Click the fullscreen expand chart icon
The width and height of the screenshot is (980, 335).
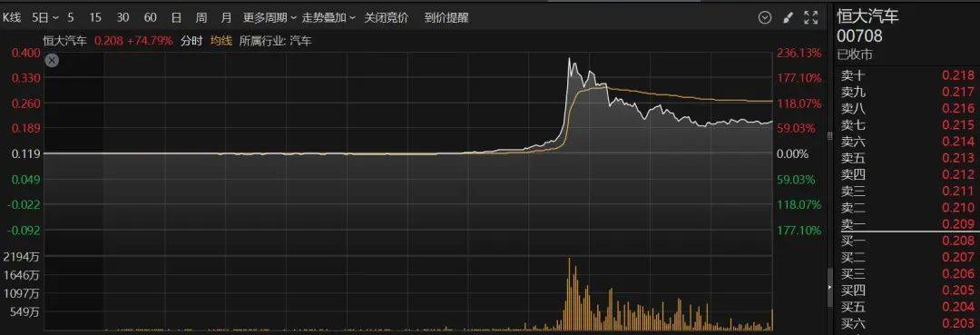coord(810,17)
